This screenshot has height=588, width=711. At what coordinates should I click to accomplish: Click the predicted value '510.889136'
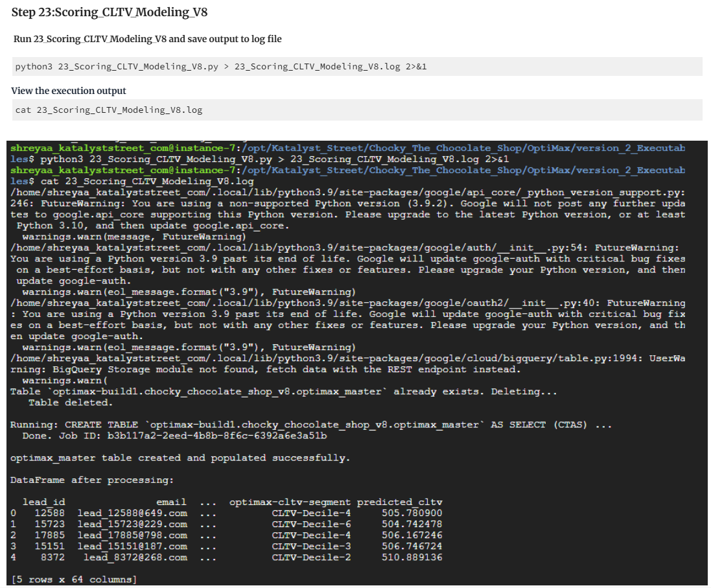412,557
